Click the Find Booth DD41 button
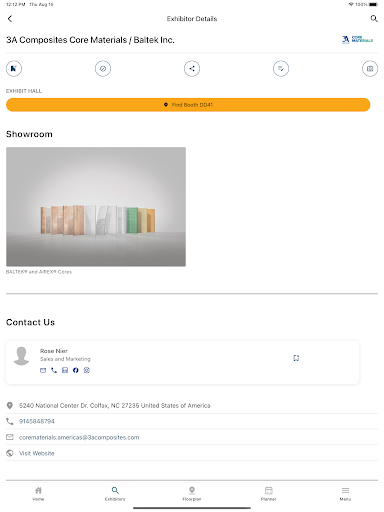 (188, 105)
